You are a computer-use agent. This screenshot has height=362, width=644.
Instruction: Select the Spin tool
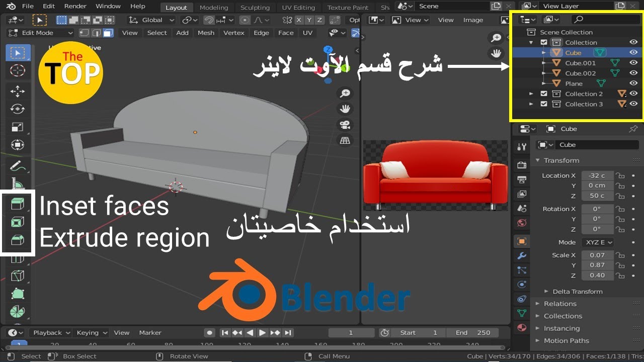point(18,312)
